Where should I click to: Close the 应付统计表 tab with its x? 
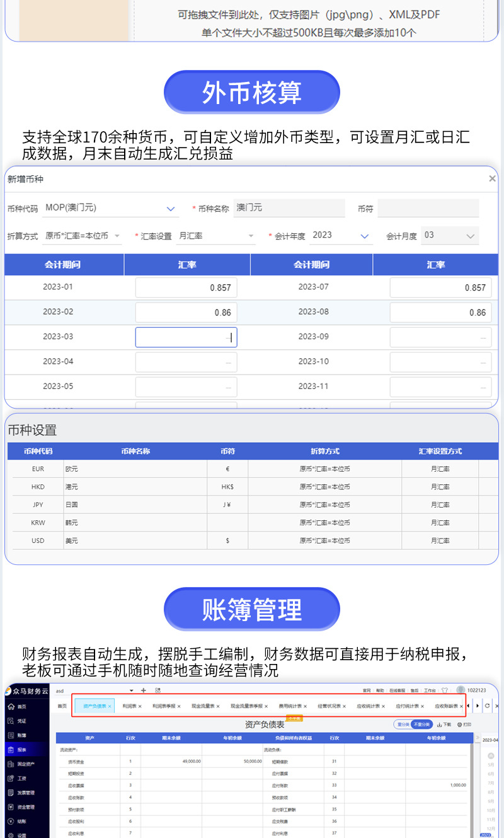click(422, 706)
